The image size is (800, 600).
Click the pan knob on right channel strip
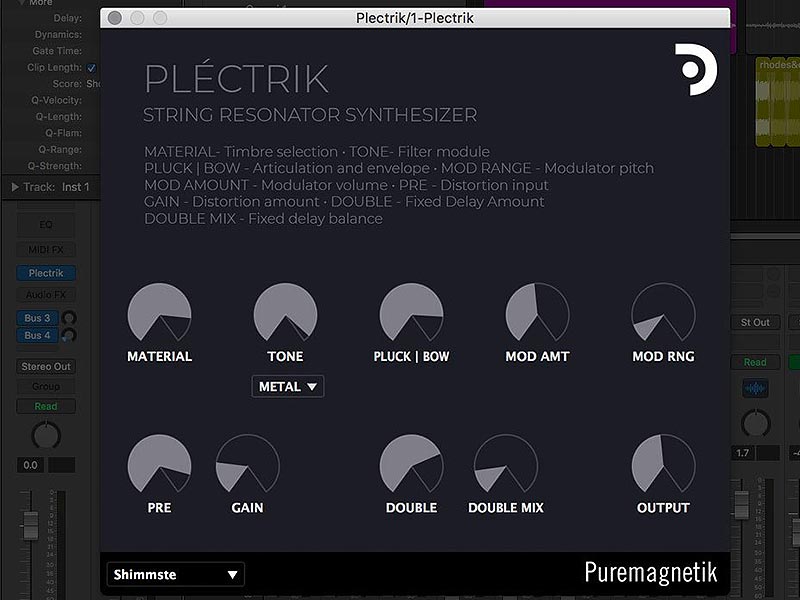[756, 423]
